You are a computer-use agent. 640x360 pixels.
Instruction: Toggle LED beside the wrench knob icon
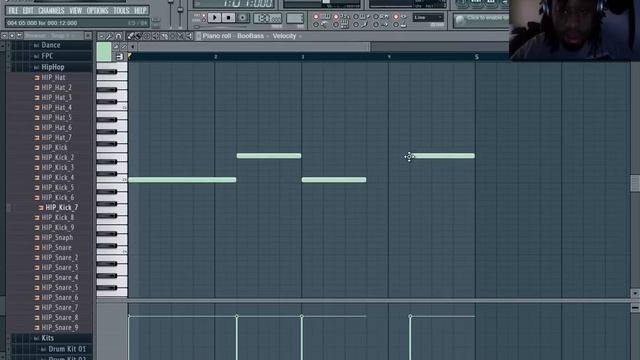tap(316, 25)
